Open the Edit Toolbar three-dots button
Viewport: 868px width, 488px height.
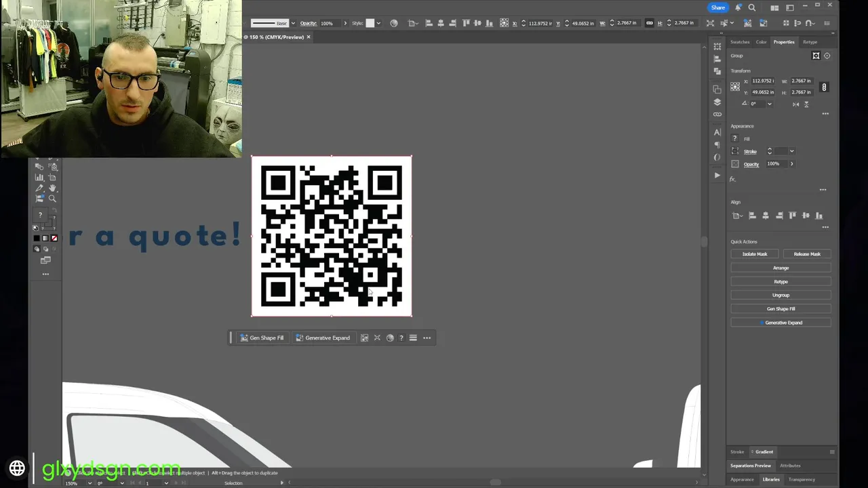click(45, 274)
